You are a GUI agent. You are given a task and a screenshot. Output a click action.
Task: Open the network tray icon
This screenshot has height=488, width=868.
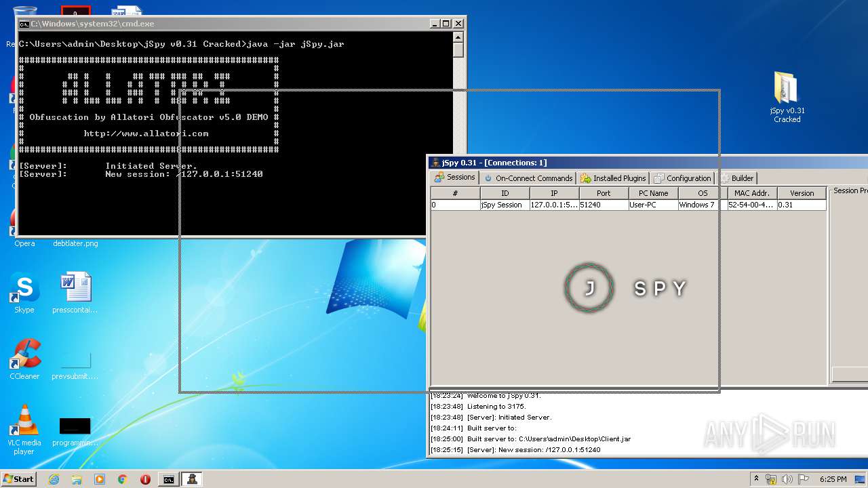point(771,479)
